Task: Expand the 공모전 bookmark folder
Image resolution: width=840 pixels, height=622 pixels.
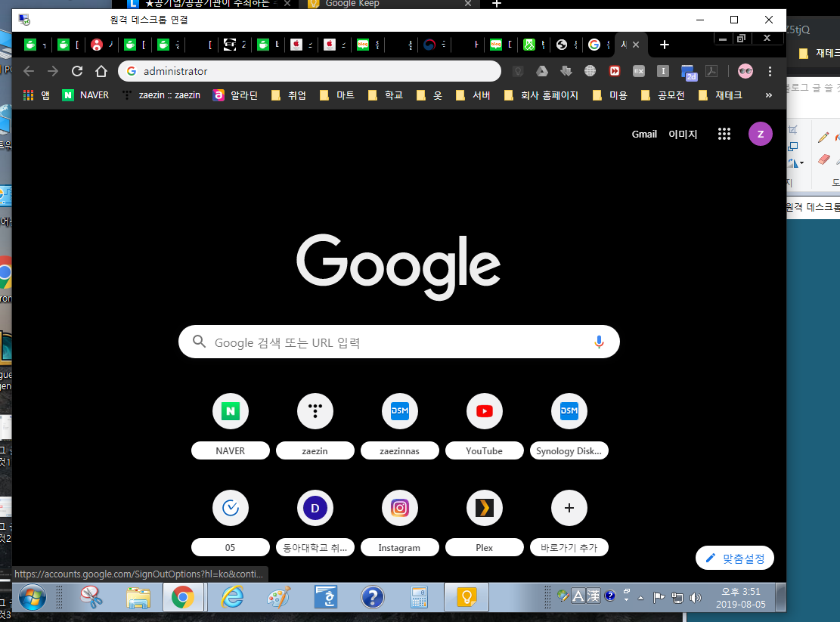Action: [x=662, y=95]
